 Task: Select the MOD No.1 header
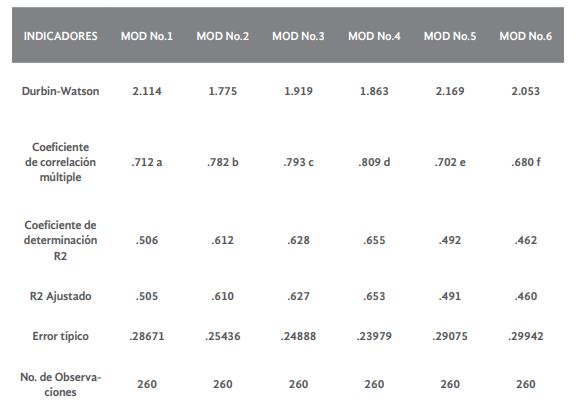147,36
